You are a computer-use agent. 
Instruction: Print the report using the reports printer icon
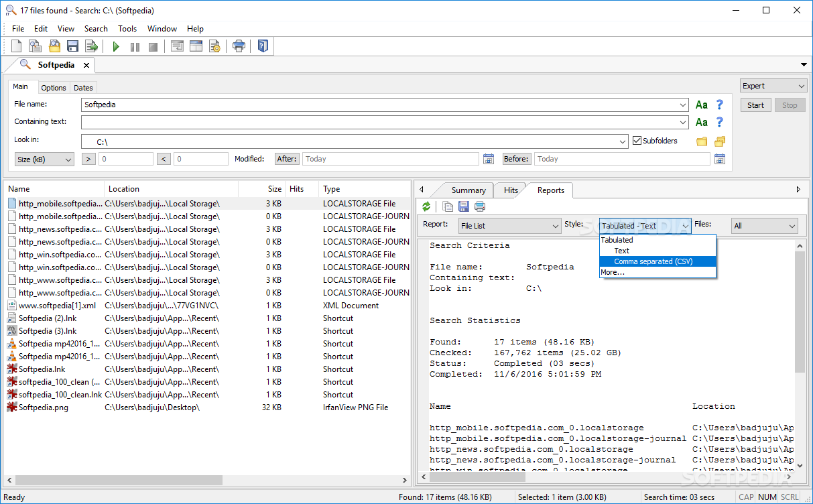tap(480, 206)
